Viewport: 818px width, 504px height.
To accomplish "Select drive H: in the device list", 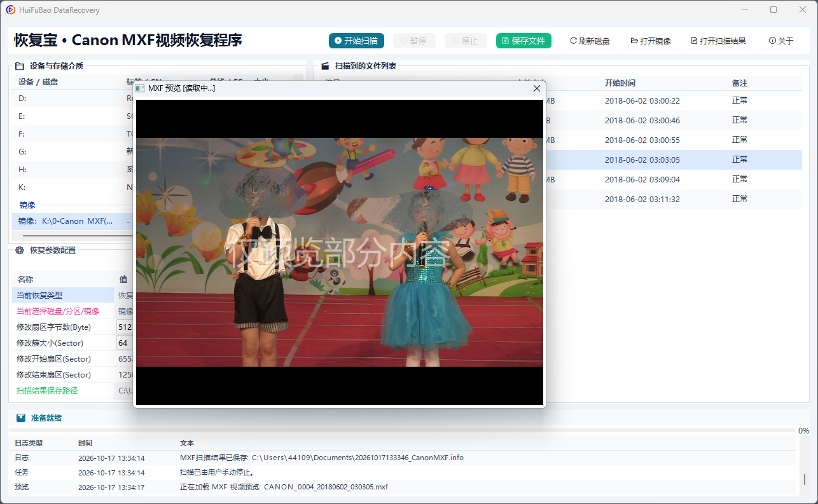I will pos(73,170).
